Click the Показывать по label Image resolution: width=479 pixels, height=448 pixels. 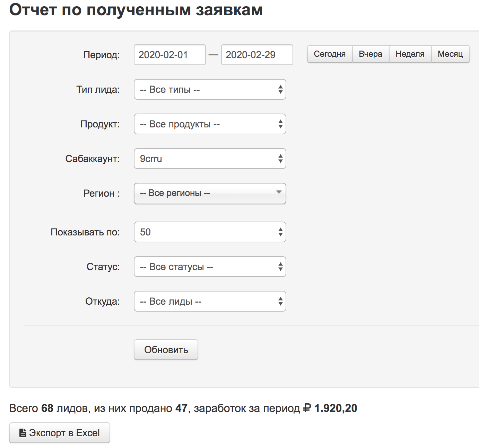pos(85,232)
